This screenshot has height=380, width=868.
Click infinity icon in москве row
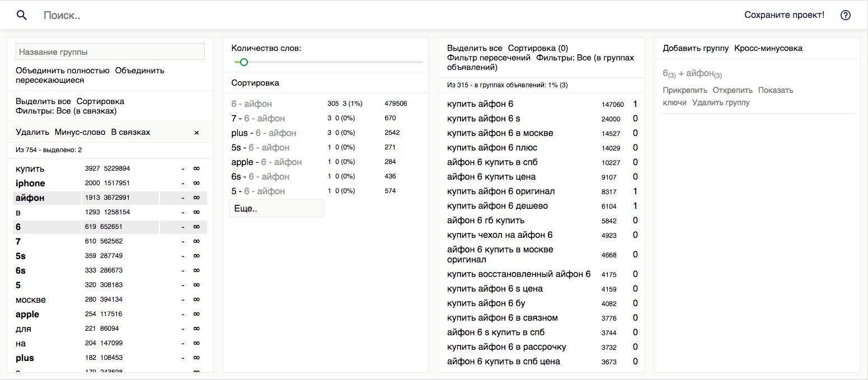pyautogui.click(x=196, y=299)
